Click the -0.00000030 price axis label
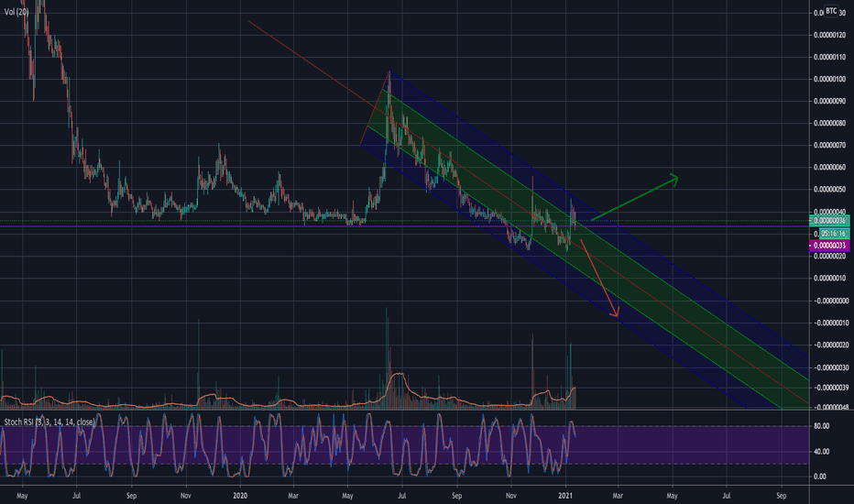854x504 pixels. [830, 367]
